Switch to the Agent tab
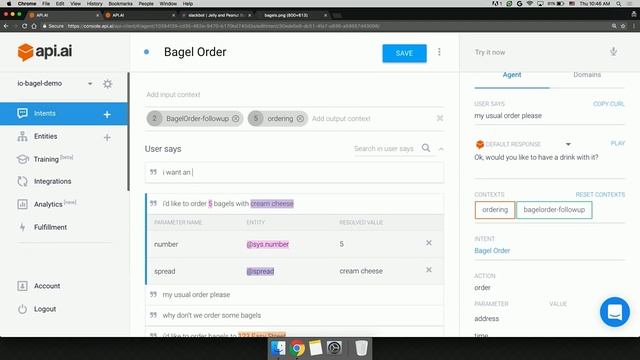 [x=512, y=75]
